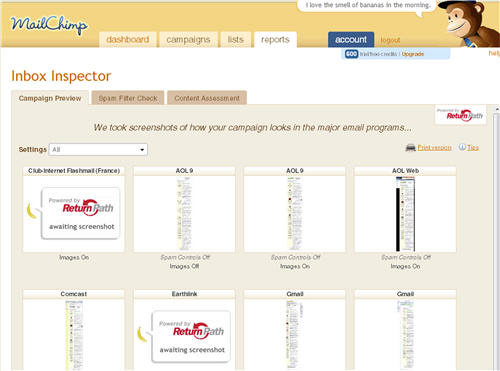Click the mascot speech bubble about bananas

click(368, 6)
